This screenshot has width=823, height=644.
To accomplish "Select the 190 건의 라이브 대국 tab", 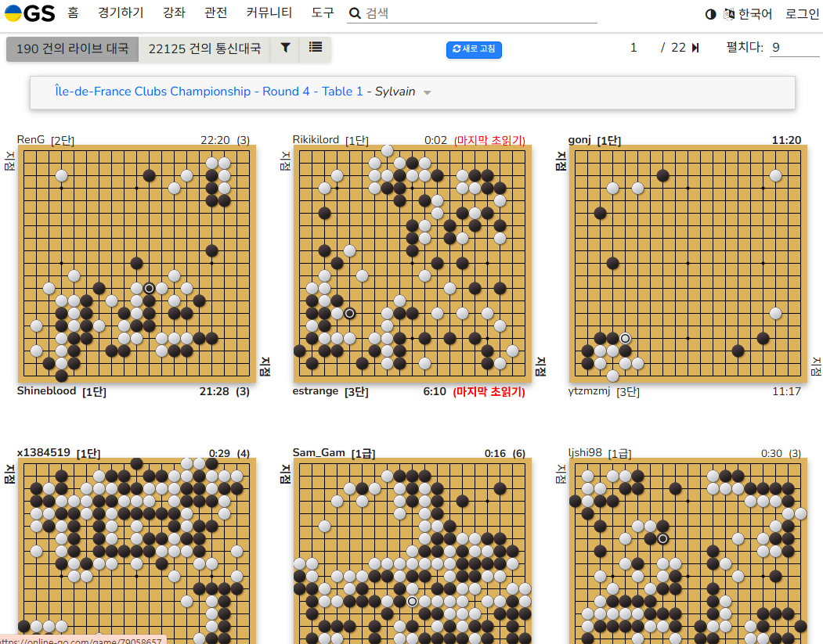I will tap(72, 49).
